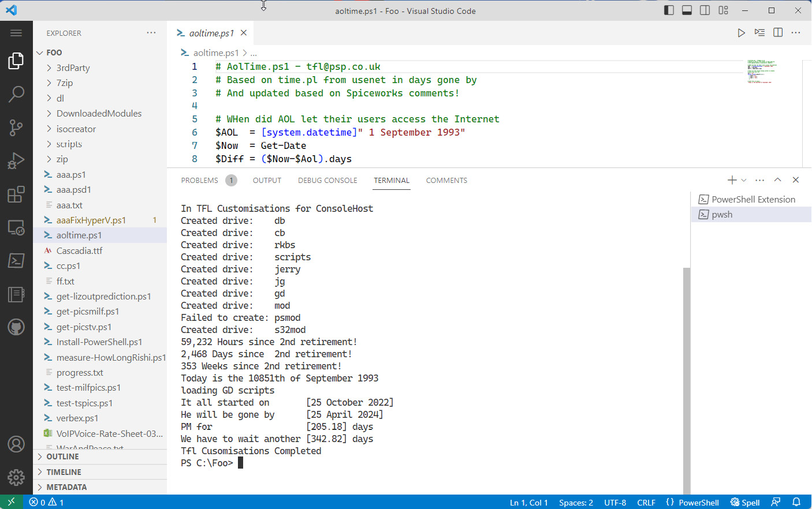Select the TERMINAL panel tab
The image size is (812, 509).
point(392,180)
